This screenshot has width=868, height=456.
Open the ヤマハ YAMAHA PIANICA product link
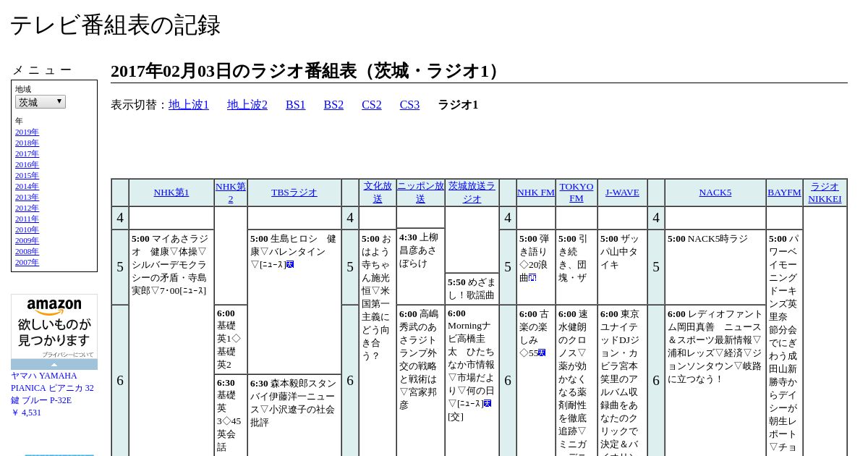pyautogui.click(x=52, y=388)
